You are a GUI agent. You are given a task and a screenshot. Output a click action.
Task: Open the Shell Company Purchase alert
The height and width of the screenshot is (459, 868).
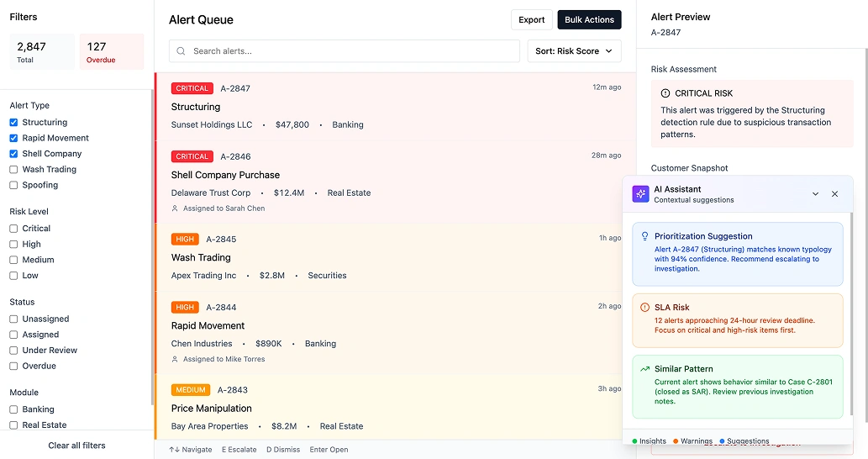click(396, 182)
